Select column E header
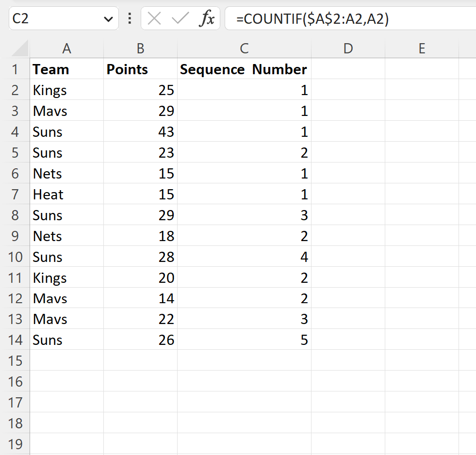476x455 pixels. click(x=422, y=49)
